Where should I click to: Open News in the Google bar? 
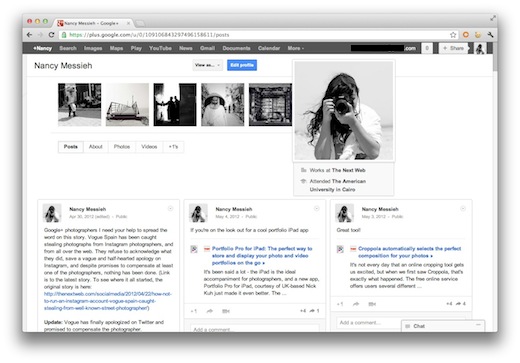pyautogui.click(x=186, y=48)
